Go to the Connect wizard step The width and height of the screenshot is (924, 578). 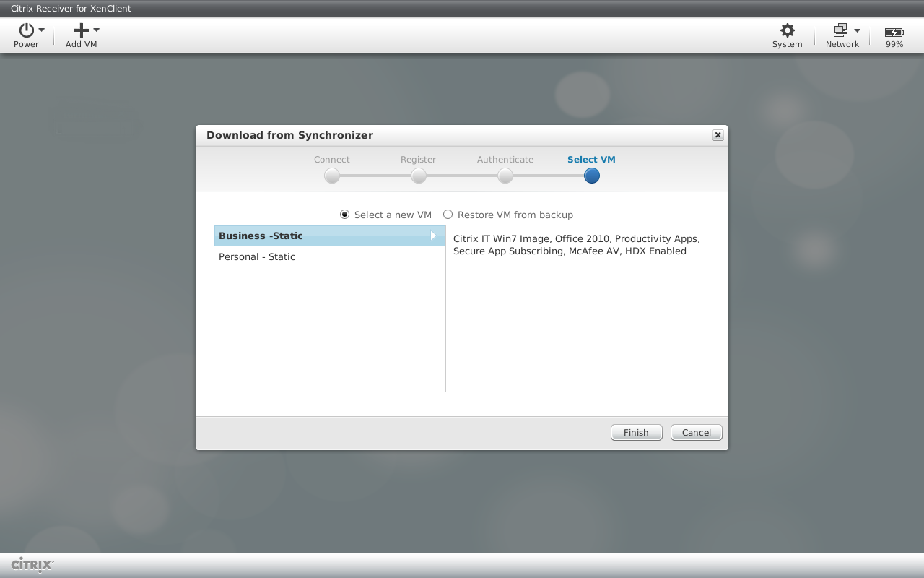[332, 176]
